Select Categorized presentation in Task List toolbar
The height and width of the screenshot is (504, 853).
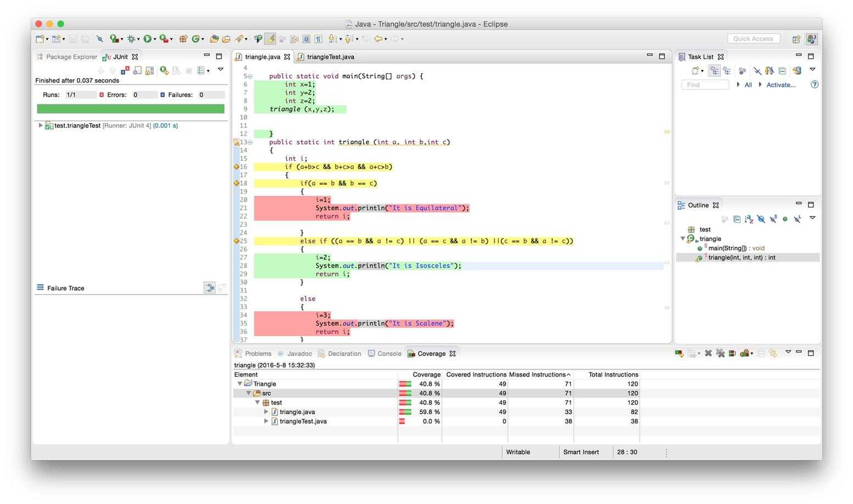(x=714, y=70)
